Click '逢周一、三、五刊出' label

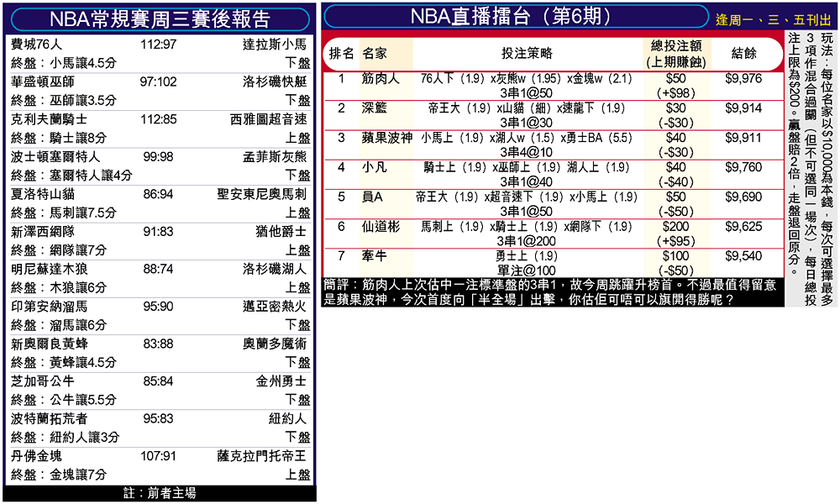pos(773,20)
